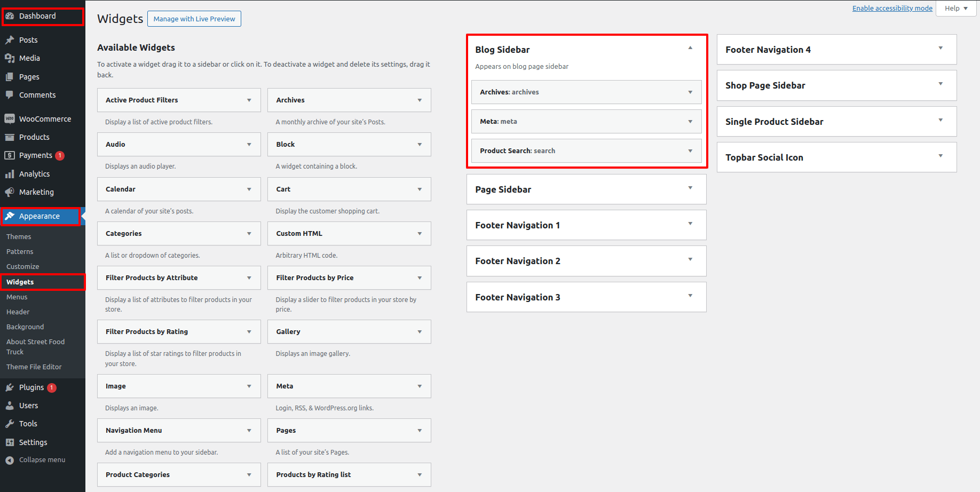The image size is (980, 492).
Task: Collapse the admin menu with arrow icon
Action: click(x=10, y=460)
